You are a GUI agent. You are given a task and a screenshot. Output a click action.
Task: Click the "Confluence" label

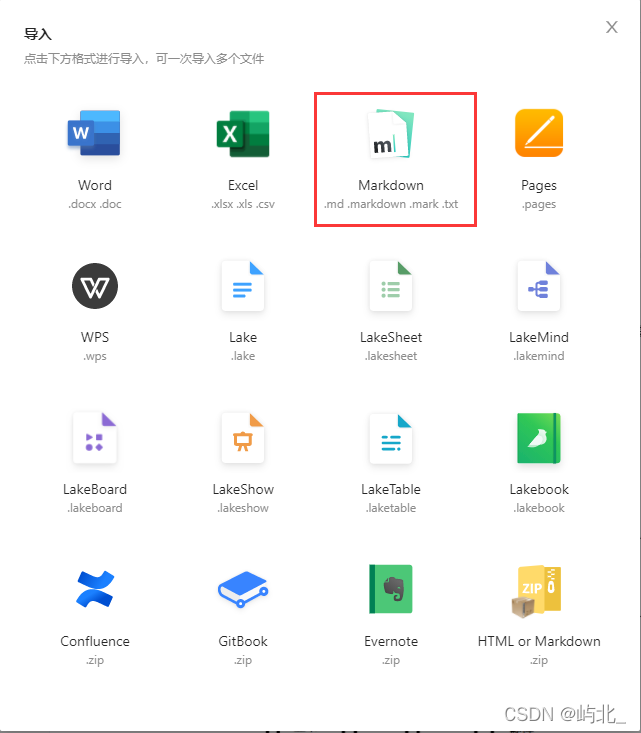[x=95, y=641]
